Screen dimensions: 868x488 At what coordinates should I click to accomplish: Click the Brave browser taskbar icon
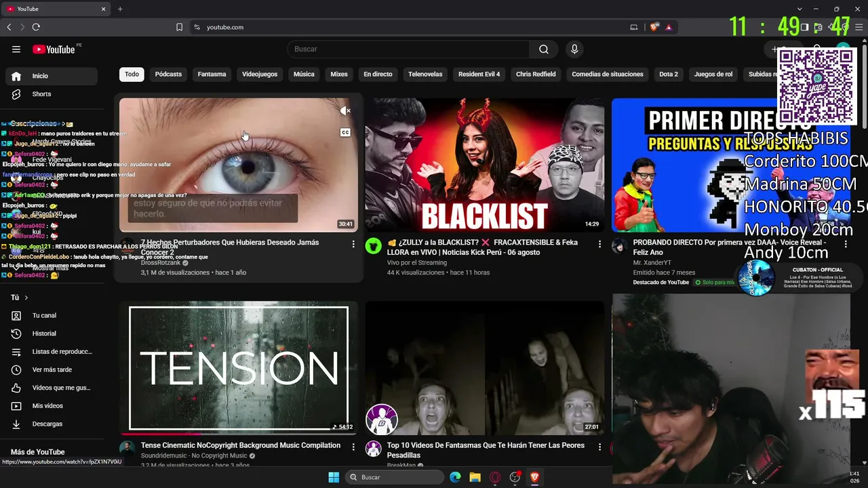pyautogui.click(x=535, y=477)
